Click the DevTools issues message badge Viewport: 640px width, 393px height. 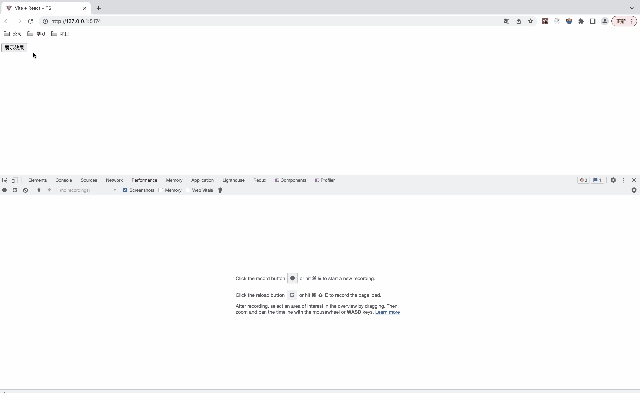tap(597, 180)
